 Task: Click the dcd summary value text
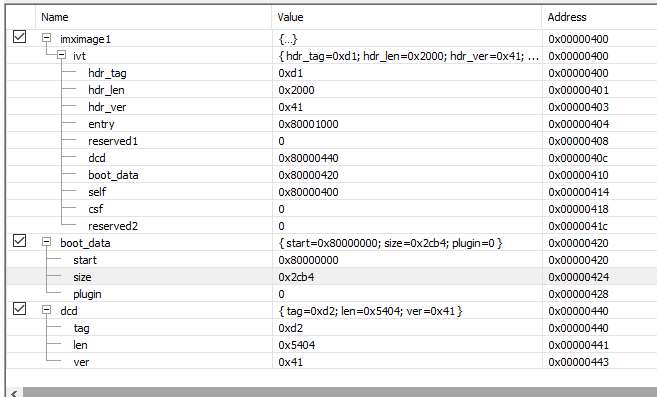370,311
